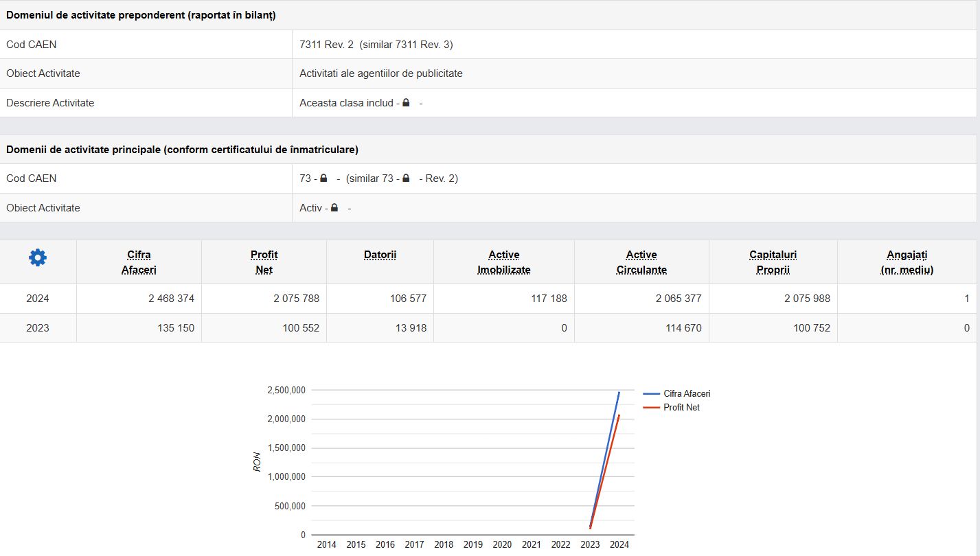The image size is (980, 556).
Task: Click the 7311 Rev. 2 CAEN code text
Action: click(x=326, y=45)
